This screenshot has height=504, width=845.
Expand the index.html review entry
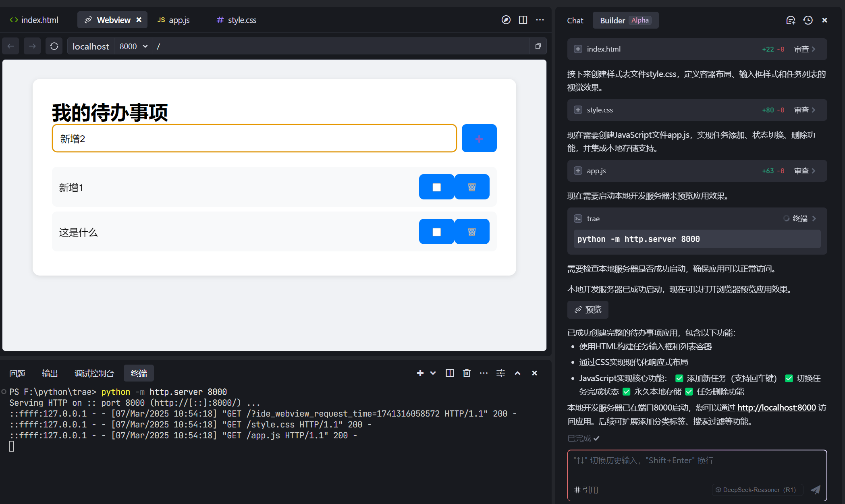tap(805, 49)
